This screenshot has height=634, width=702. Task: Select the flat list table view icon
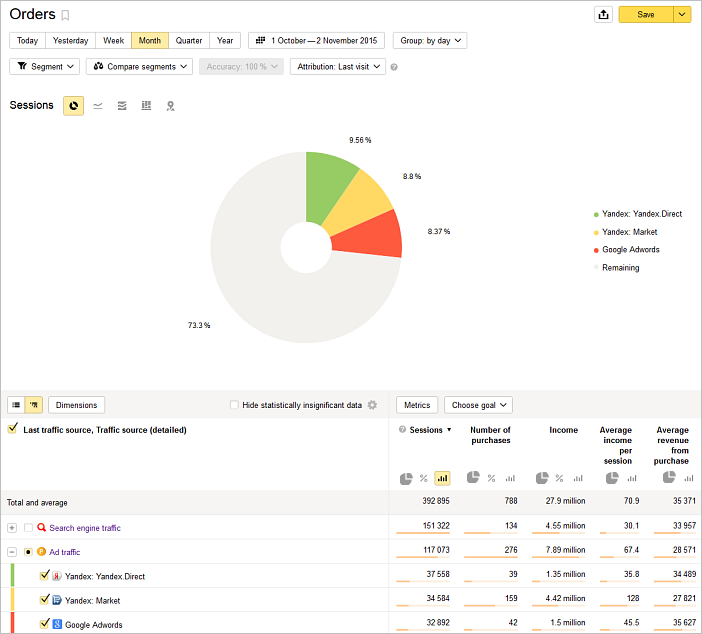tap(16, 405)
